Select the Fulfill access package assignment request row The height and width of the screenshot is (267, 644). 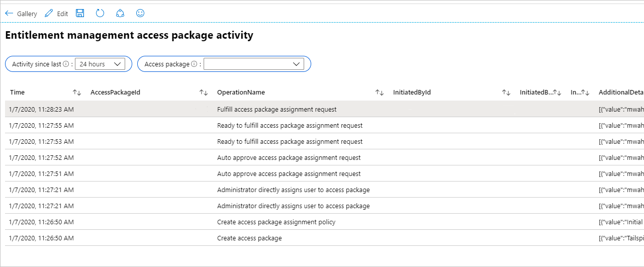[277, 109]
